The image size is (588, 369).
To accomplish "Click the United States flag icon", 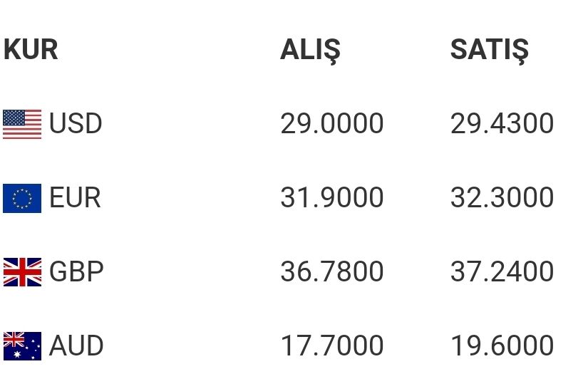I will pos(22,124).
